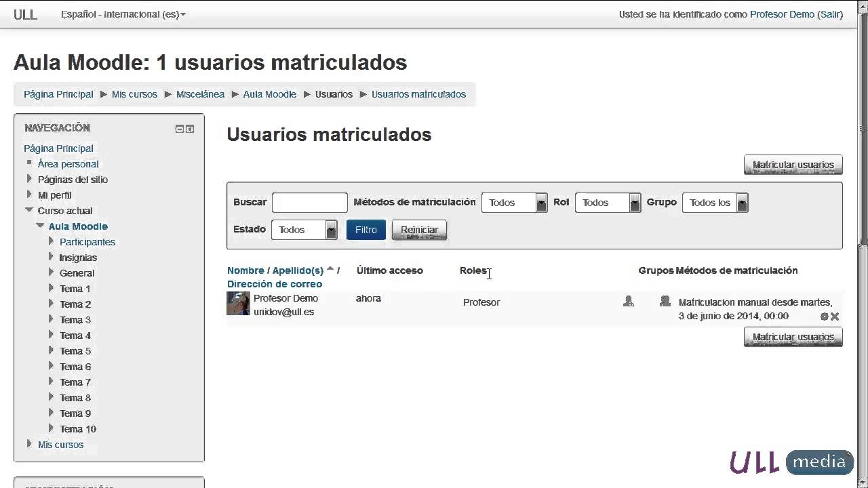The image size is (868, 488).
Task: Open the Español language menu
Action: tap(123, 14)
